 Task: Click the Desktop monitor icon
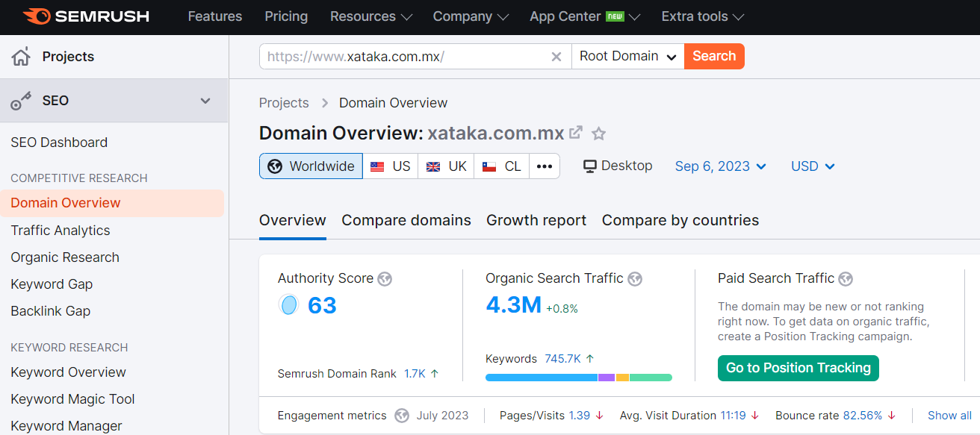click(x=590, y=166)
